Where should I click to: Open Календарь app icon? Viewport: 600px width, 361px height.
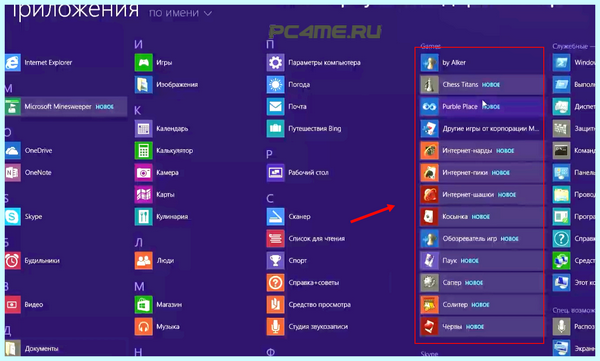click(143, 129)
